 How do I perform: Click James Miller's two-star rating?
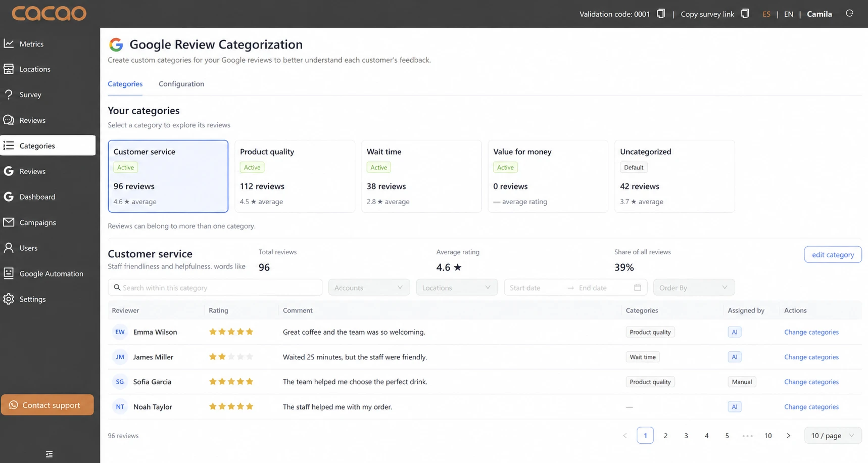tap(231, 357)
